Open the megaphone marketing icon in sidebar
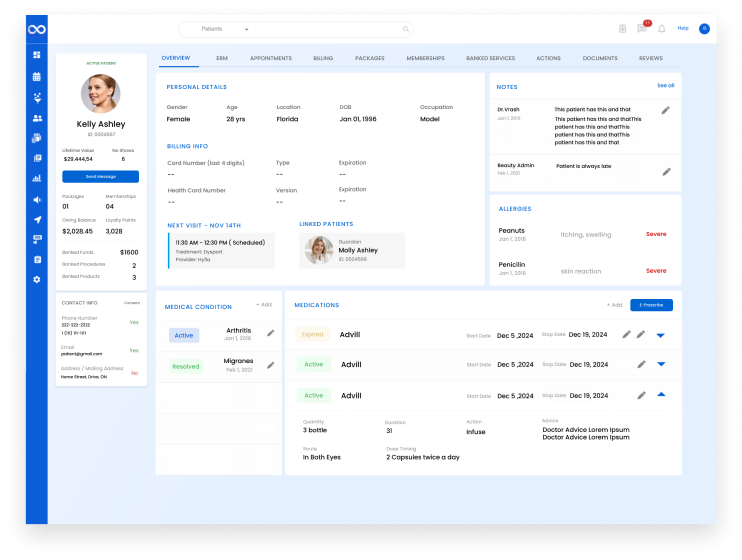Screen dimensions: 742x560 coord(37,200)
